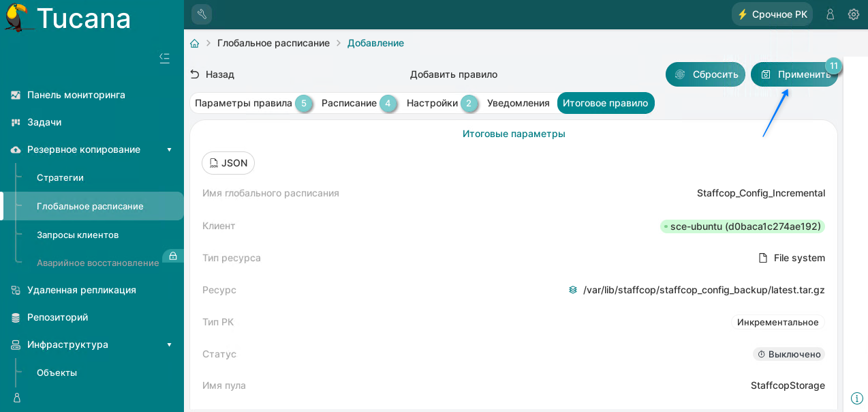Open the wrench tools button

pyautogui.click(x=202, y=14)
